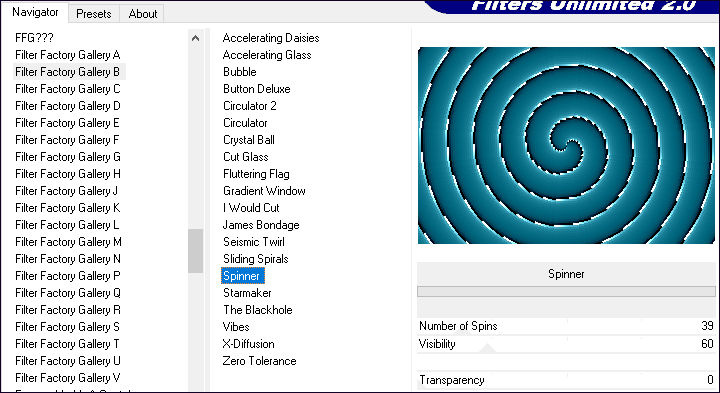Screen dimensions: 720x393
Task: Select the Sliding Spirals filter
Action: pos(256,259)
